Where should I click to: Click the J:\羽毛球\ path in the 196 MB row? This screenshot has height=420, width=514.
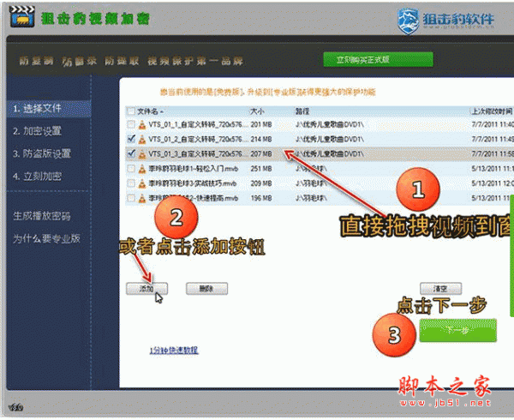(312, 198)
